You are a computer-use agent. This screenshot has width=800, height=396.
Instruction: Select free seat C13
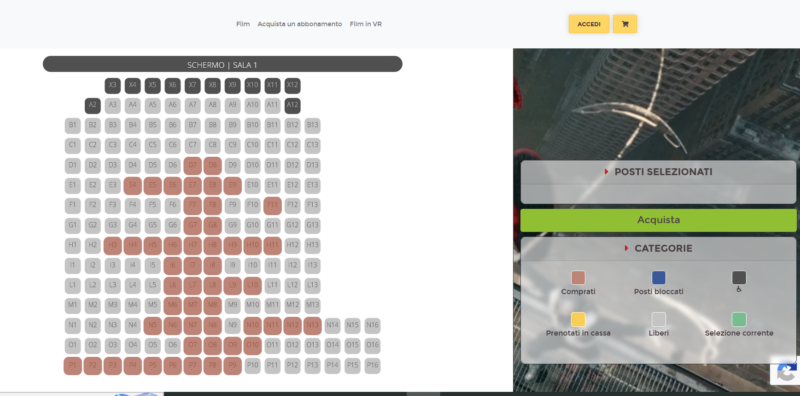312,145
